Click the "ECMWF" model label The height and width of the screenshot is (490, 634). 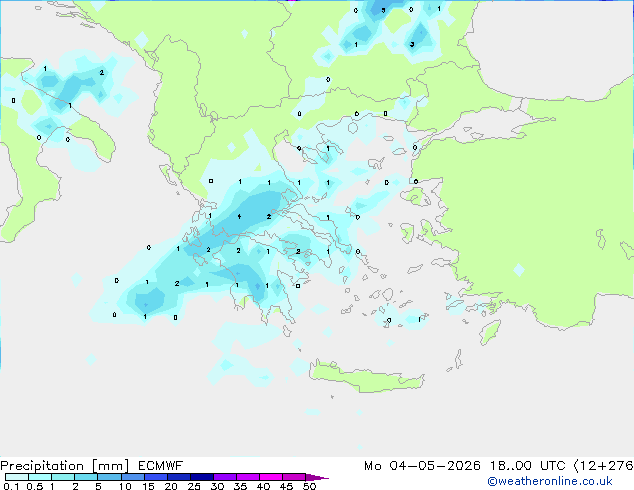tap(161, 466)
